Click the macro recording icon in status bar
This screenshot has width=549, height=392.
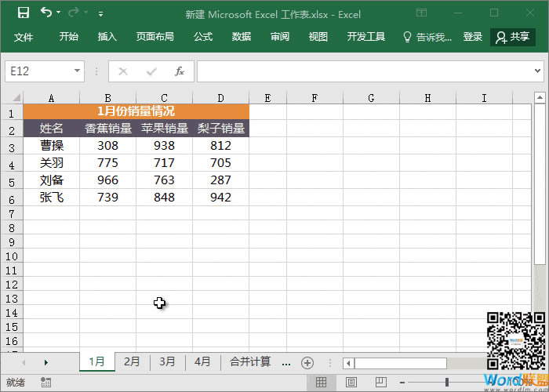(46, 383)
